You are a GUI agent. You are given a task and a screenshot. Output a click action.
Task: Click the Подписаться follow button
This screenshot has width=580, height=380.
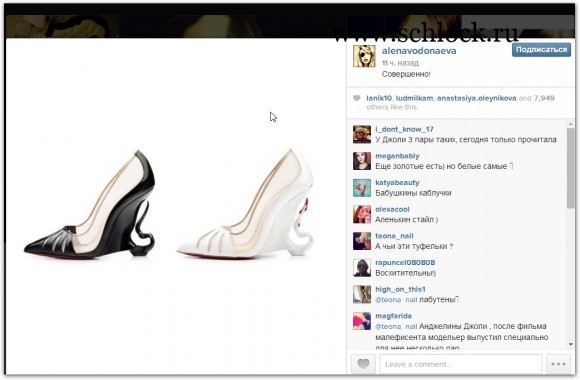click(541, 50)
